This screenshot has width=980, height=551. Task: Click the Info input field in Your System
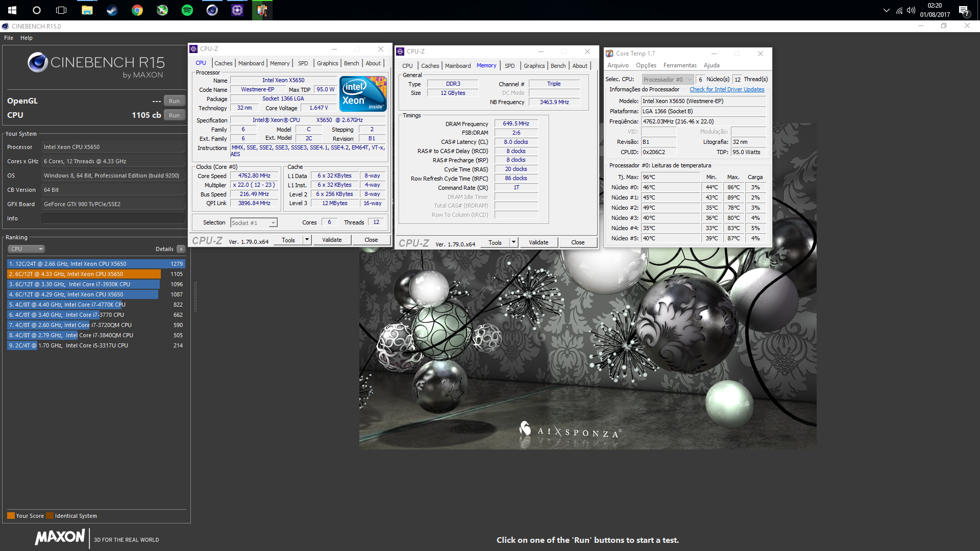[113, 218]
